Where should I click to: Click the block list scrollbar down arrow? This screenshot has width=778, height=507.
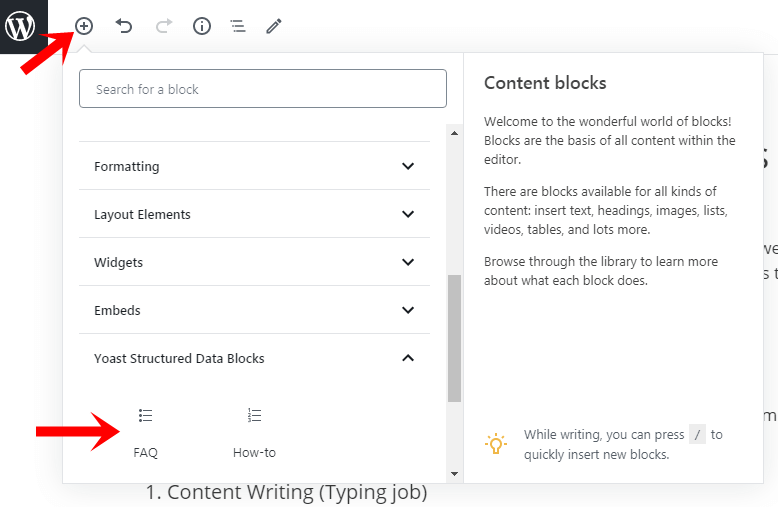[x=454, y=473]
